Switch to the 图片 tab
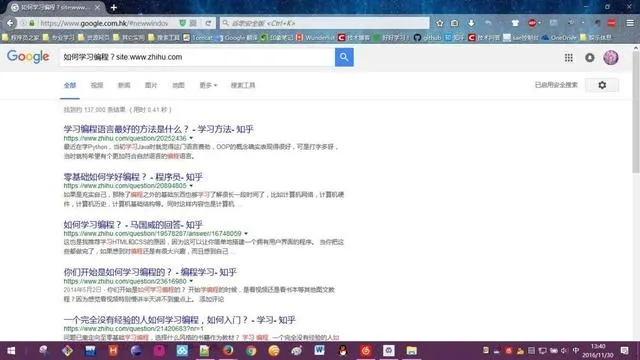Screen dimensions: 640x360 (151, 85)
